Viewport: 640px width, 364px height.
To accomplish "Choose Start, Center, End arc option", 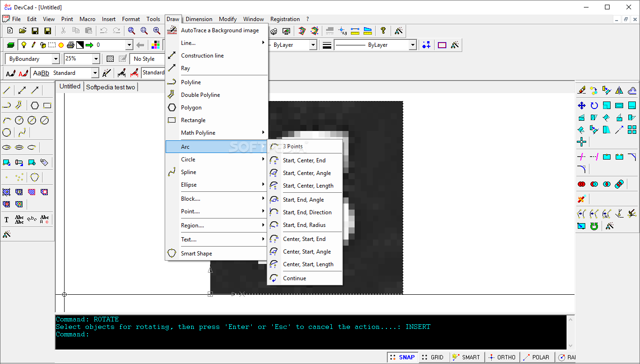I will pos(305,160).
